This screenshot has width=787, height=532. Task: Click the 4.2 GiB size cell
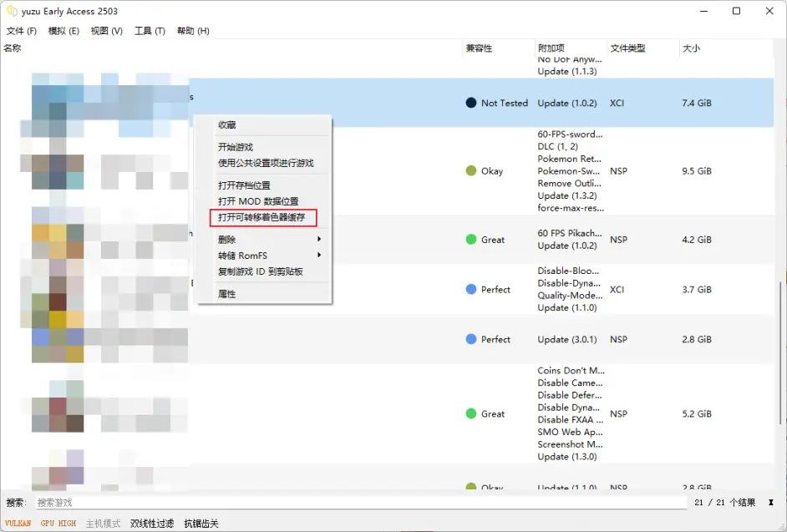point(697,240)
